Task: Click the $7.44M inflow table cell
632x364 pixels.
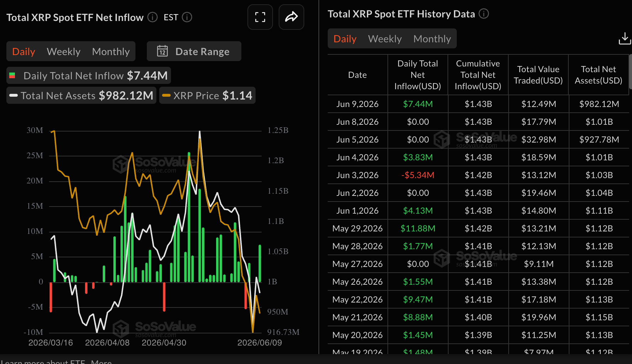Action: pyautogui.click(x=418, y=104)
